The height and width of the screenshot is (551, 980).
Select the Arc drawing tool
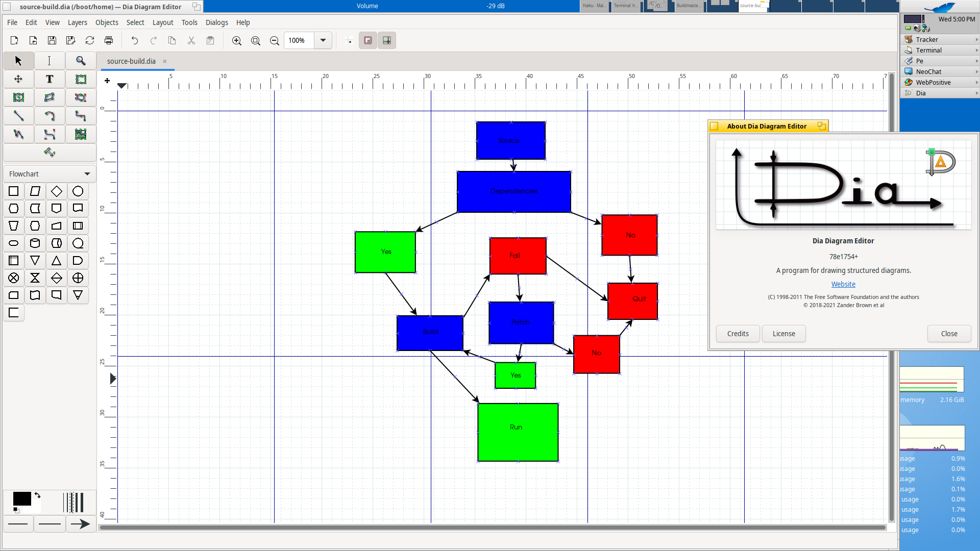[50, 116]
